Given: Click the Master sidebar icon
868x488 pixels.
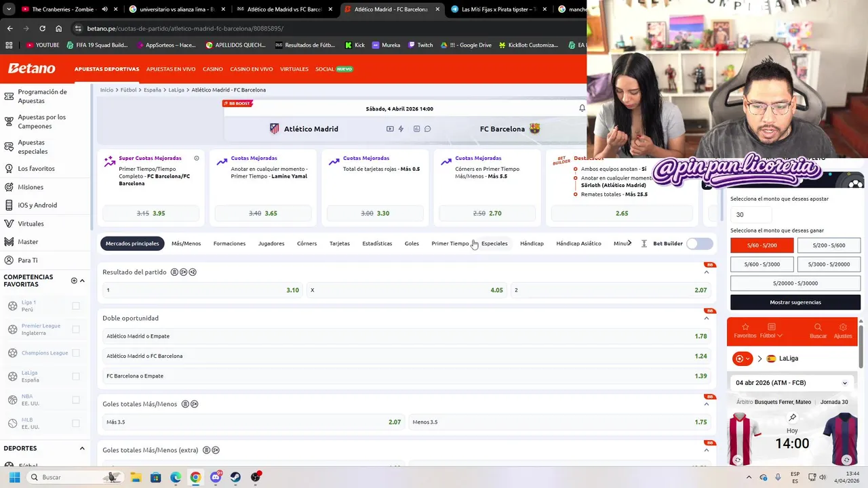Looking at the screenshot, I should tap(9, 241).
